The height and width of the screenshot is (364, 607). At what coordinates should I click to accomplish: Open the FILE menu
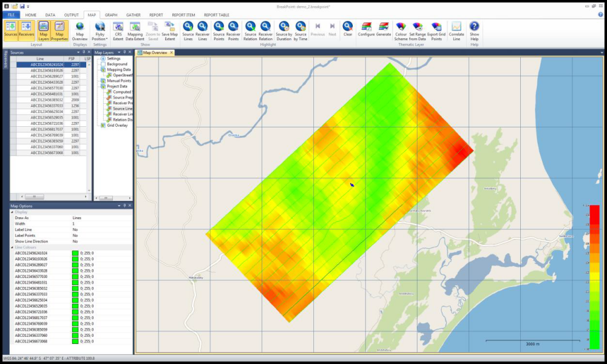10,14
